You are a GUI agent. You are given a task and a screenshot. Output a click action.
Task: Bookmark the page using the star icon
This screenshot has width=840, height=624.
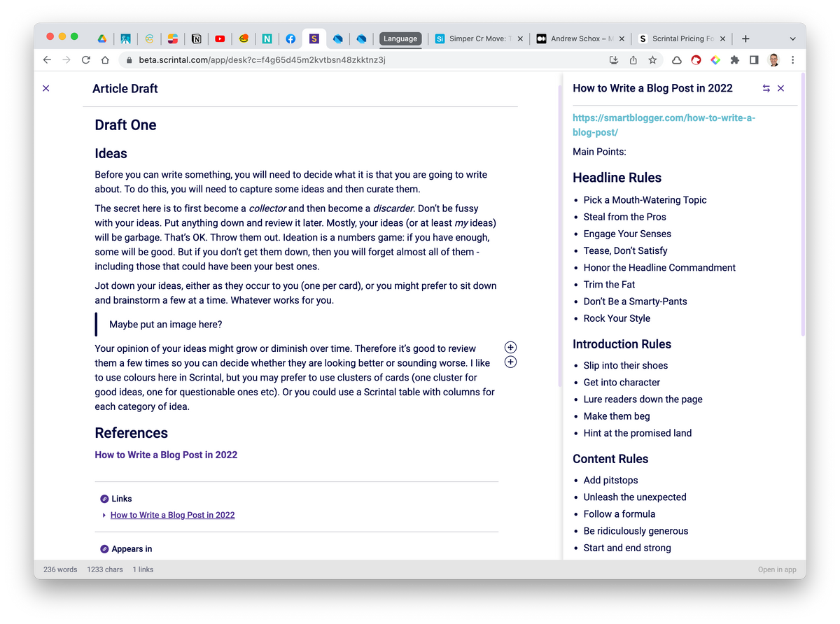pyautogui.click(x=652, y=60)
